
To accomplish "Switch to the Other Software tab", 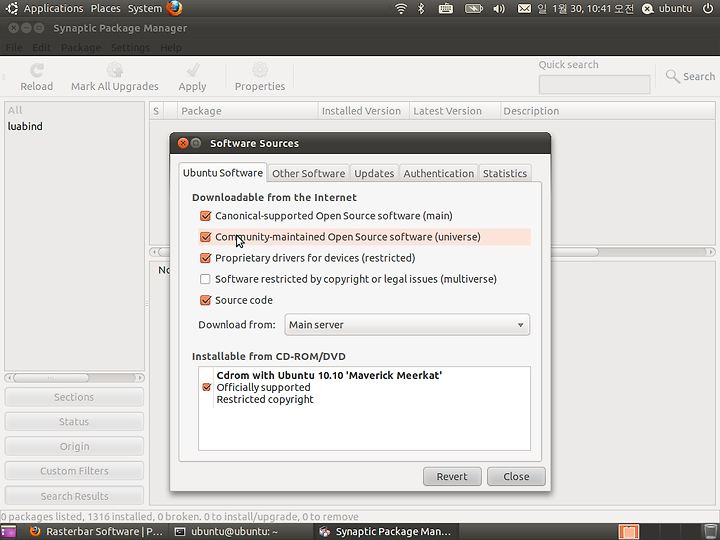I will 309,174.
